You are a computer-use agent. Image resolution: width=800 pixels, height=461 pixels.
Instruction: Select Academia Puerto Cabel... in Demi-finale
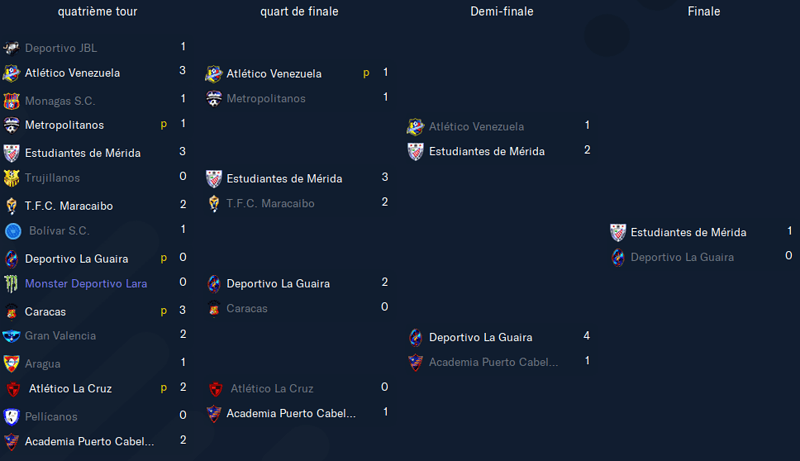493,362
